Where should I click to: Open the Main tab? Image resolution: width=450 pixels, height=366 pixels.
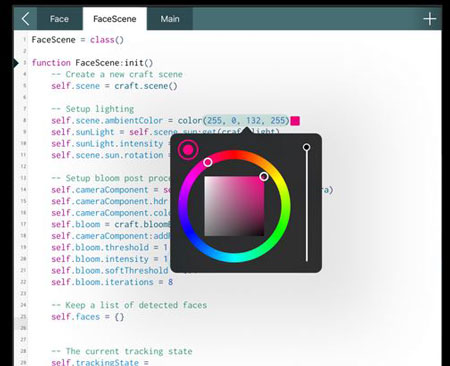click(170, 19)
